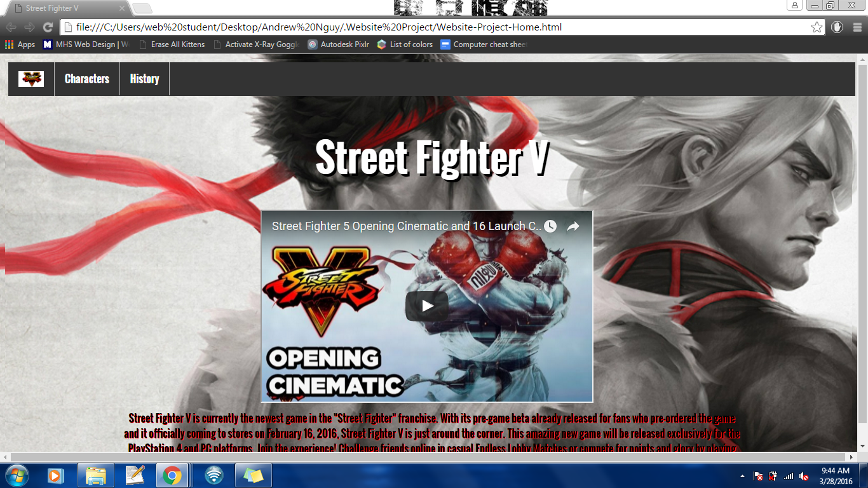Open the video title link in the embed
The height and width of the screenshot is (488, 868).
coord(407,226)
